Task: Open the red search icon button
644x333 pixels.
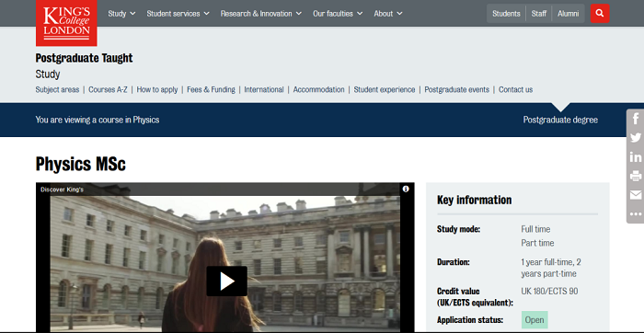Action: pyautogui.click(x=600, y=14)
